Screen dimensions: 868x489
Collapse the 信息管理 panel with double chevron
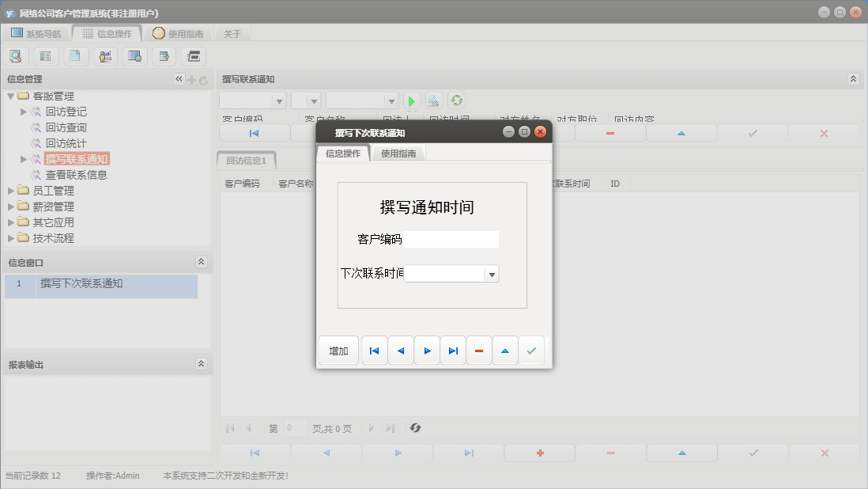click(178, 78)
